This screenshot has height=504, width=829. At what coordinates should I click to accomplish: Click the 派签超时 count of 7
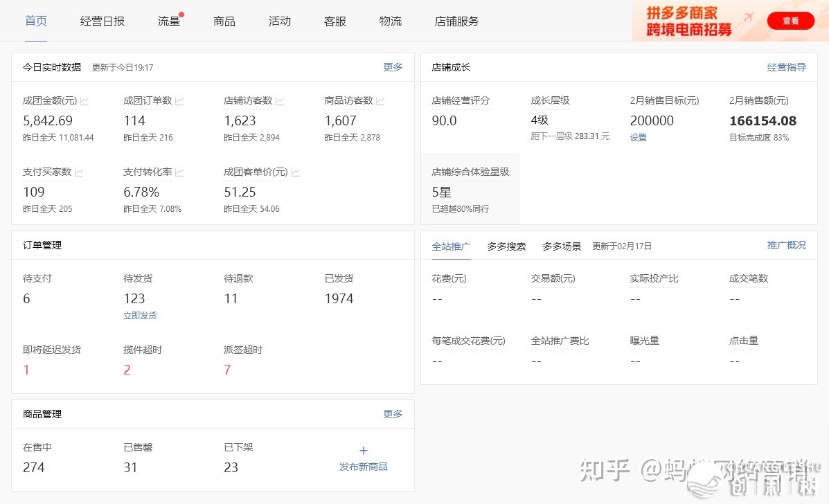tap(227, 370)
